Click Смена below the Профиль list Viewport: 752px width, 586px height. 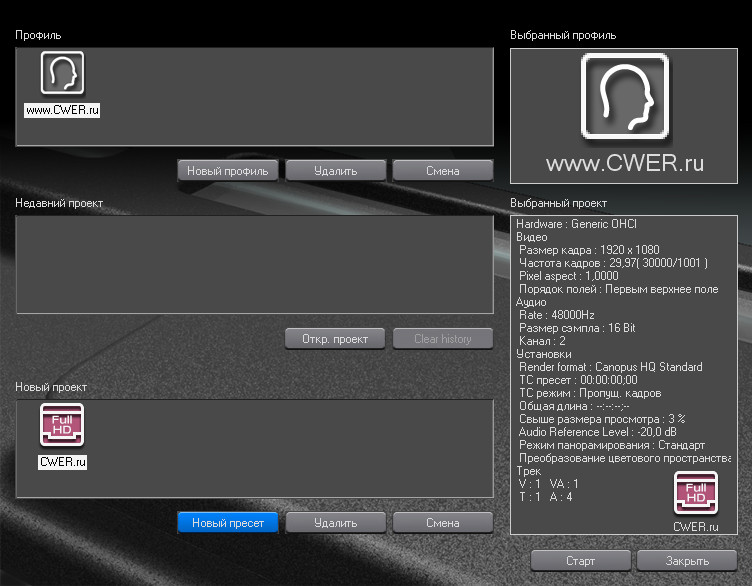[442, 170]
